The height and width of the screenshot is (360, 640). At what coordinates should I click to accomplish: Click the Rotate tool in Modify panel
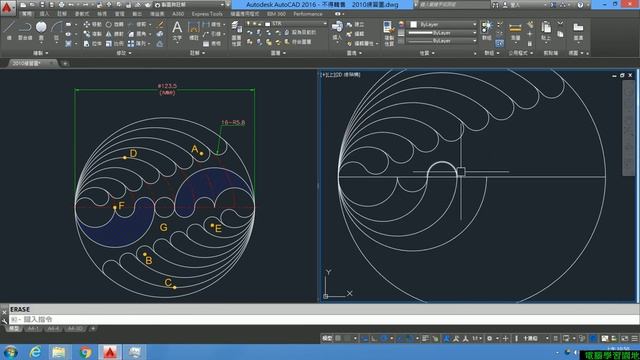[x=114, y=24]
